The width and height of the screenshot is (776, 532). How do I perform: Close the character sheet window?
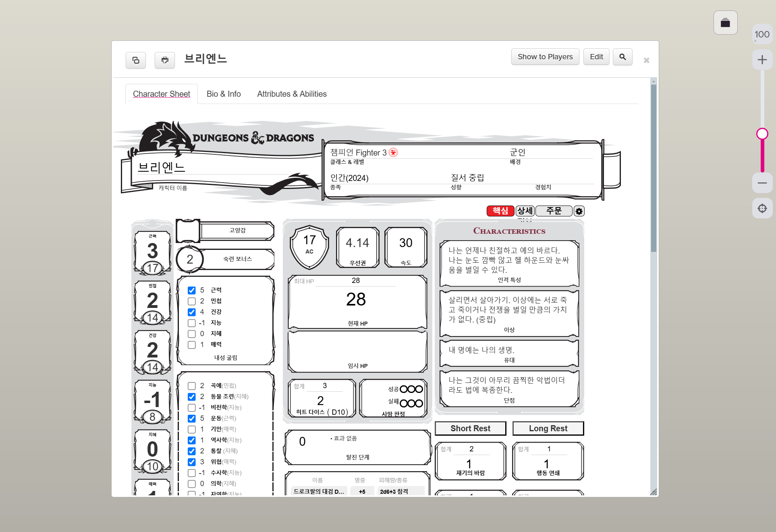coord(646,60)
